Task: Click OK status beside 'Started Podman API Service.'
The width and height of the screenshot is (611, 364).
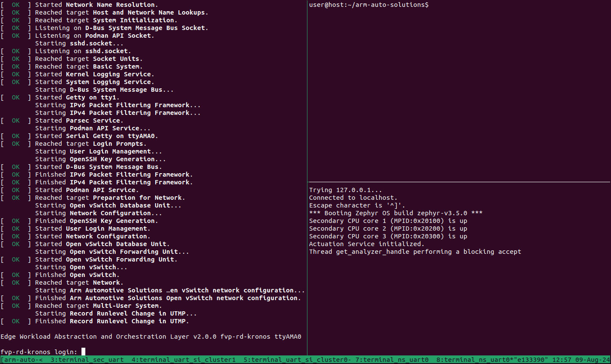Action: (x=16, y=190)
